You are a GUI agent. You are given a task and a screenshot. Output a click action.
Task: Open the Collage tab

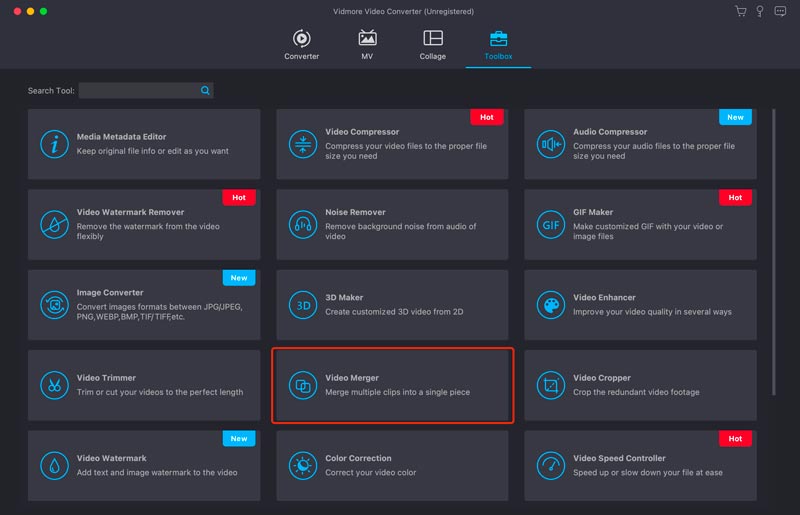point(432,45)
